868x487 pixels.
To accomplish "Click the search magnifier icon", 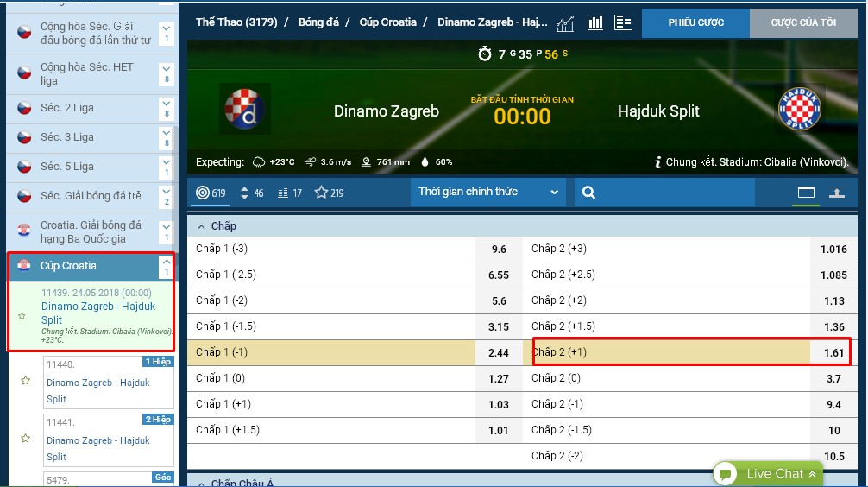I will 588,193.
